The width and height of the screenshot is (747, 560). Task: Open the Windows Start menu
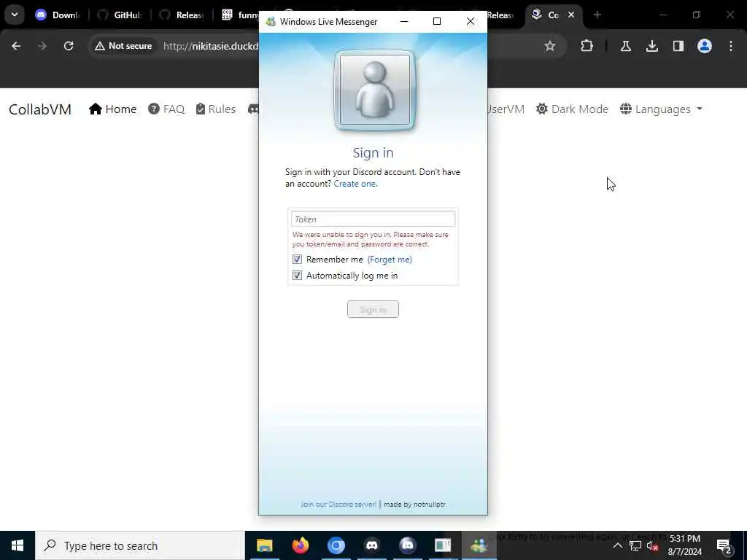tap(18, 545)
